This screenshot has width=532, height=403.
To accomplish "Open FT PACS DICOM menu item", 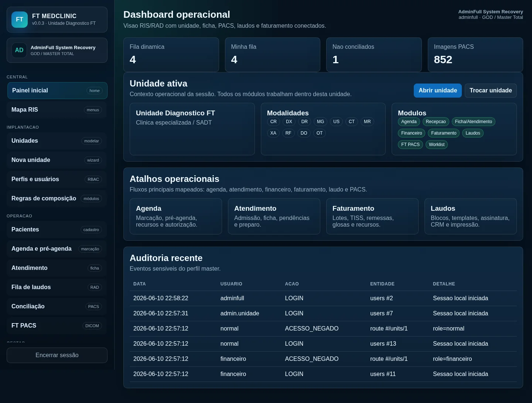I will (57, 326).
